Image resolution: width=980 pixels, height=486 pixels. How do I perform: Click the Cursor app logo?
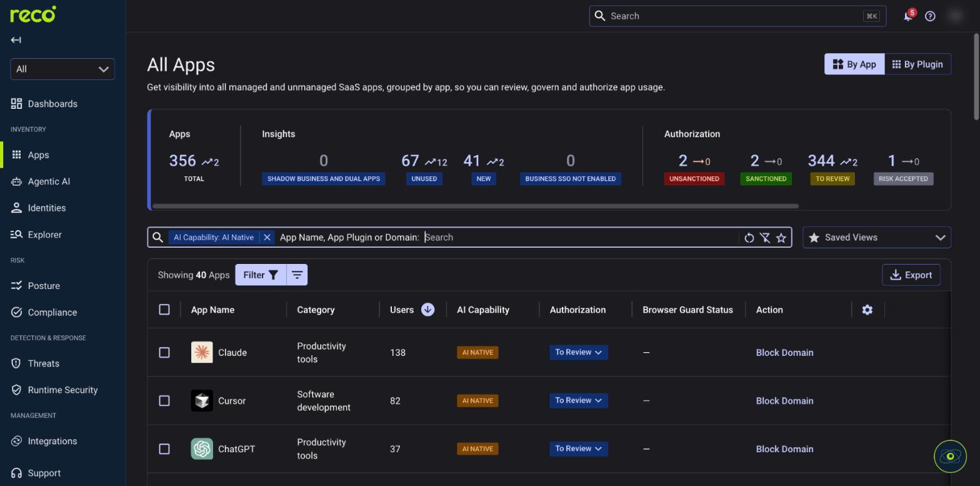202,401
